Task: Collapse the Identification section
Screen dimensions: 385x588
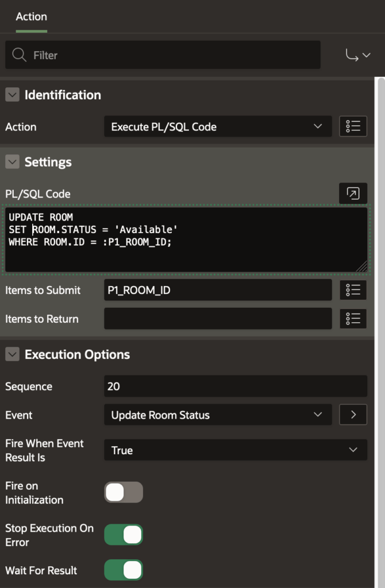Action: pyautogui.click(x=13, y=95)
